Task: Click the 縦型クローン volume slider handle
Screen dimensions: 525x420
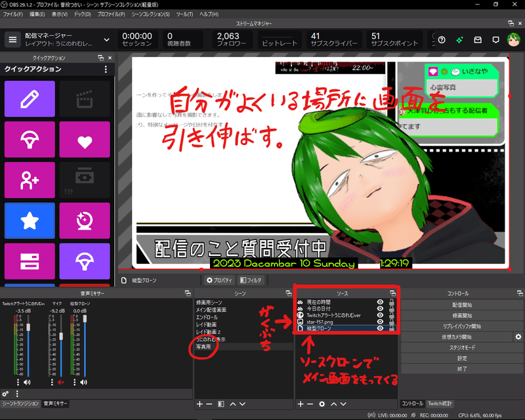Action: [x=85, y=319]
